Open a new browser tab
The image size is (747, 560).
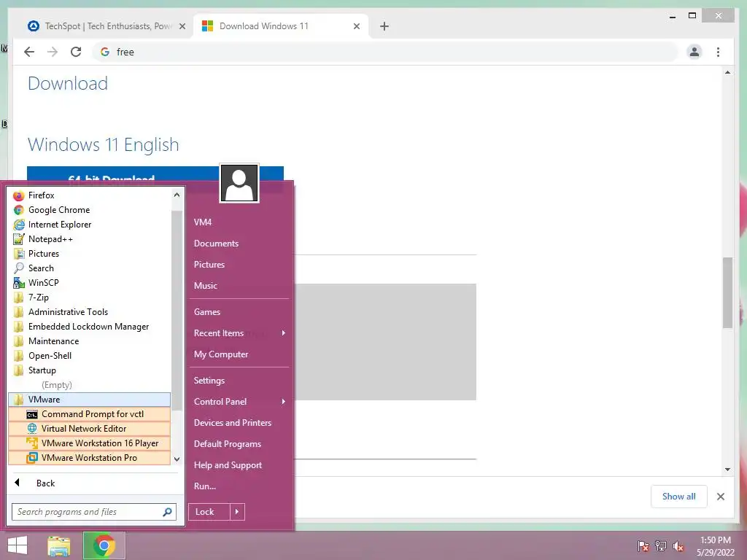coord(384,26)
